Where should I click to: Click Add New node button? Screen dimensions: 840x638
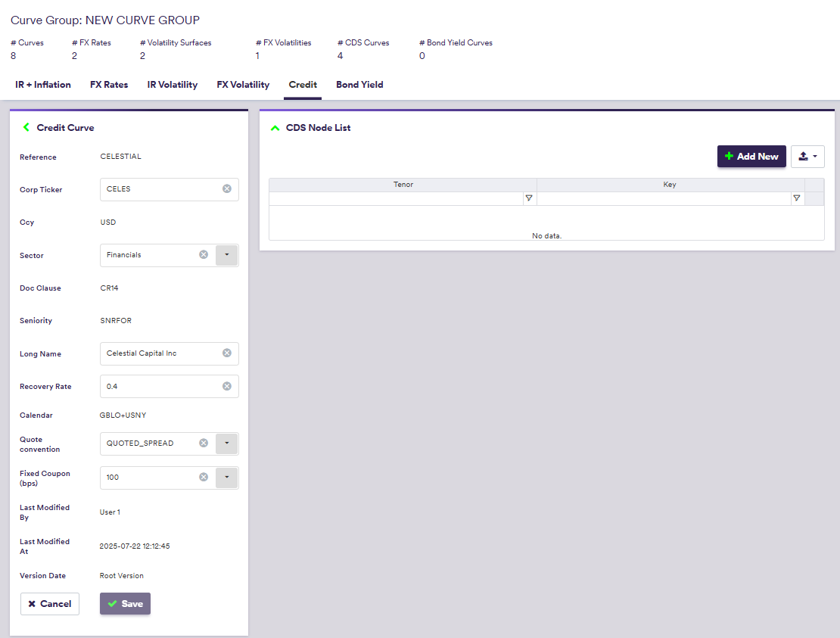(751, 157)
